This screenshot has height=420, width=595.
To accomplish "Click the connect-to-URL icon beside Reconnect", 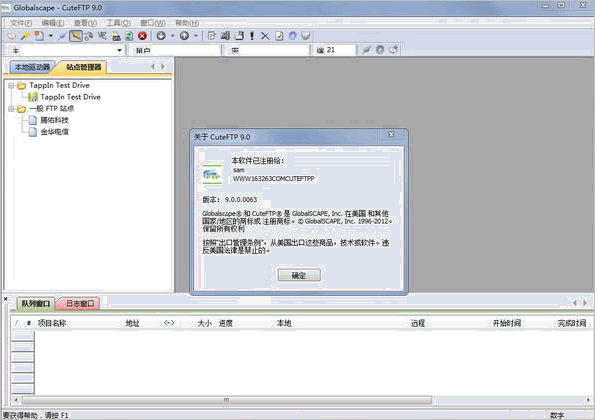I will pos(102,36).
